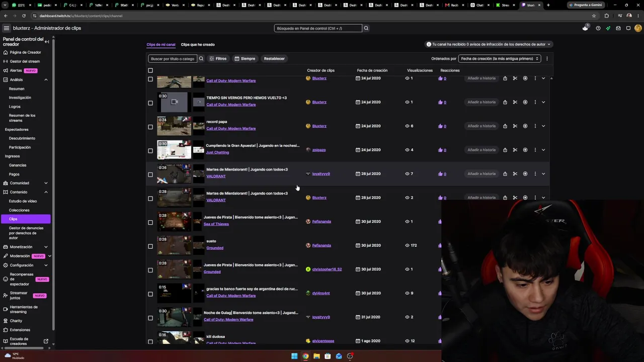
Task: Share the TIEMPO SIN VERNOS clip
Action: [505, 102]
